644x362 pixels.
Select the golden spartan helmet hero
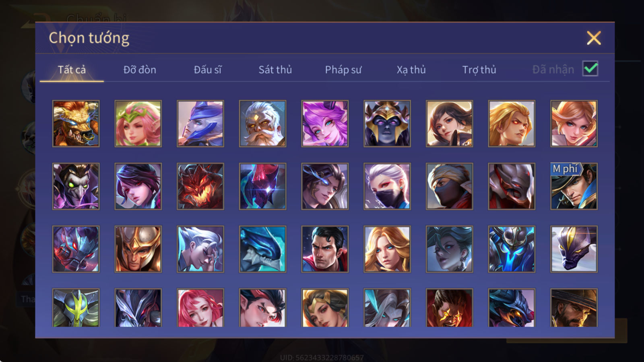(138, 249)
